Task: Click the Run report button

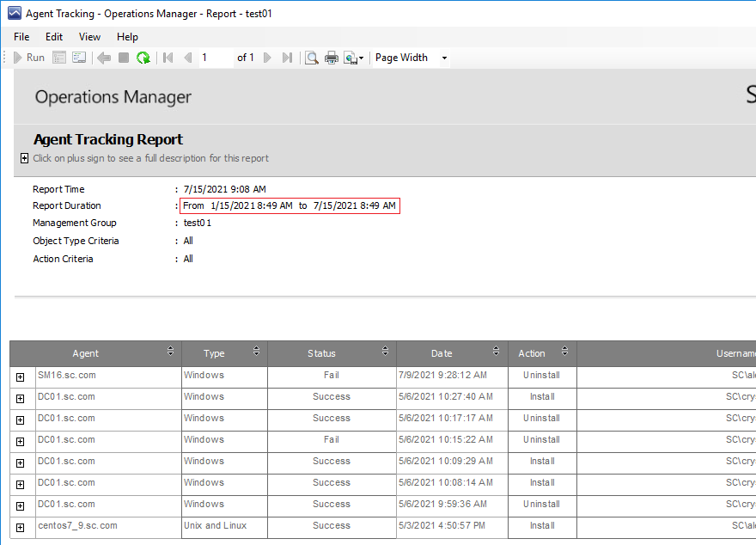Action: click(x=29, y=58)
